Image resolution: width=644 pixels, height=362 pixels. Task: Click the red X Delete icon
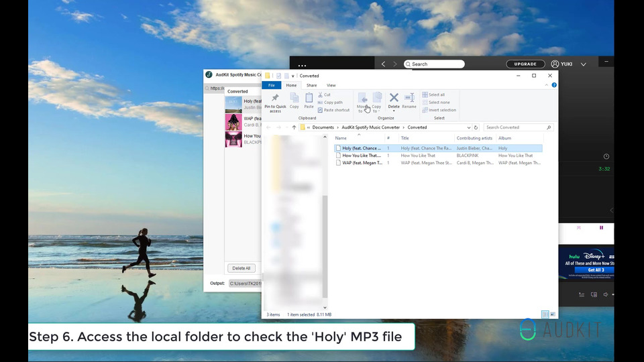(x=394, y=97)
